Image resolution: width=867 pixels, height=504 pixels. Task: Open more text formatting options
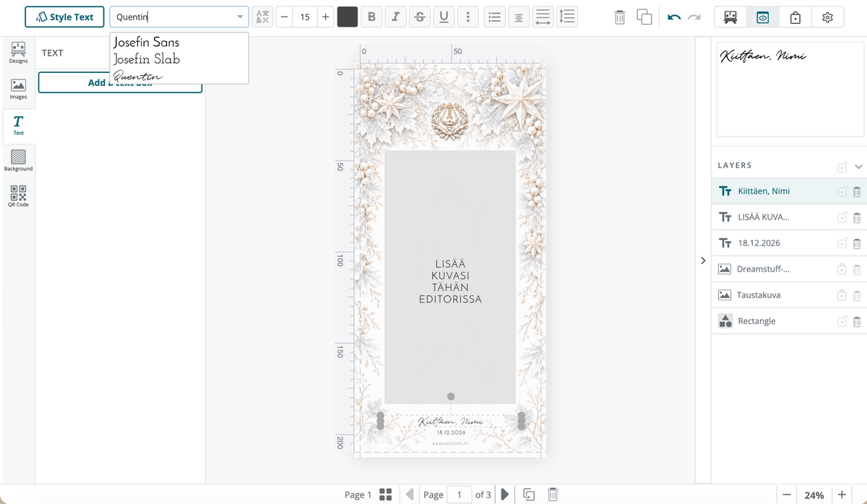pos(468,17)
